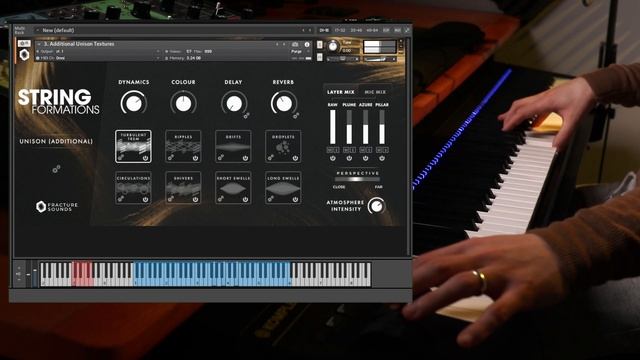Toggle Circulations power button
This screenshot has width=640, height=360.
coord(145,199)
